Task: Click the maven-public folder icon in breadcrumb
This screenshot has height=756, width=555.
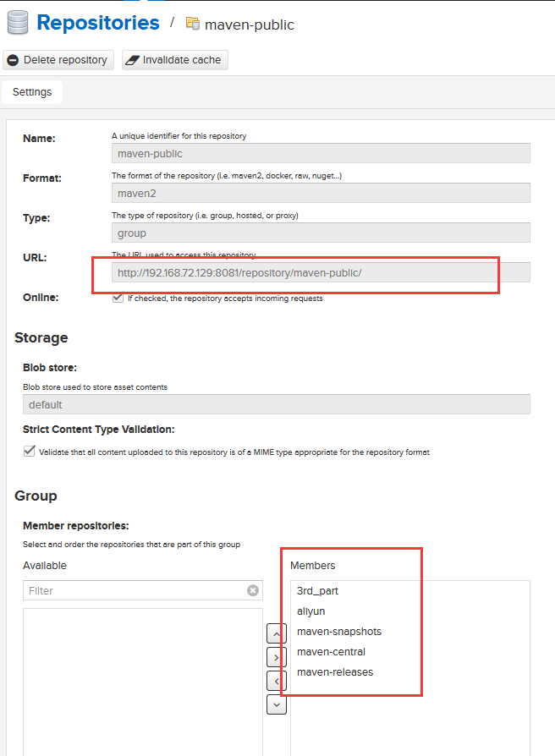Action: pyautogui.click(x=192, y=24)
